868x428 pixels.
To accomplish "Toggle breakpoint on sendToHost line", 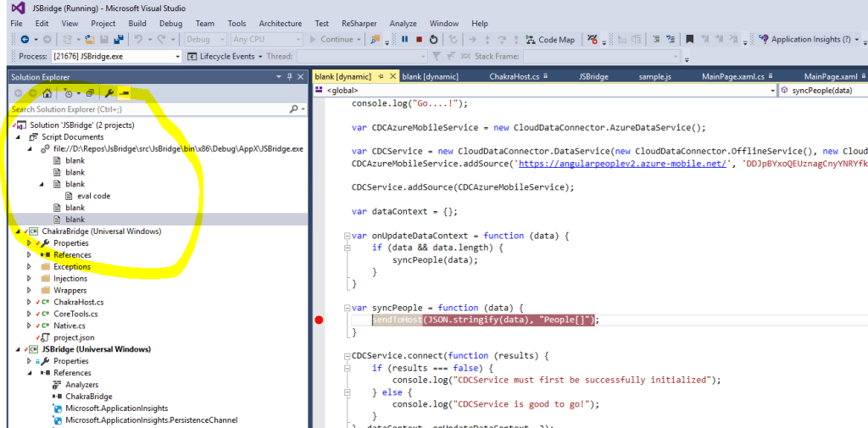I will [319, 320].
